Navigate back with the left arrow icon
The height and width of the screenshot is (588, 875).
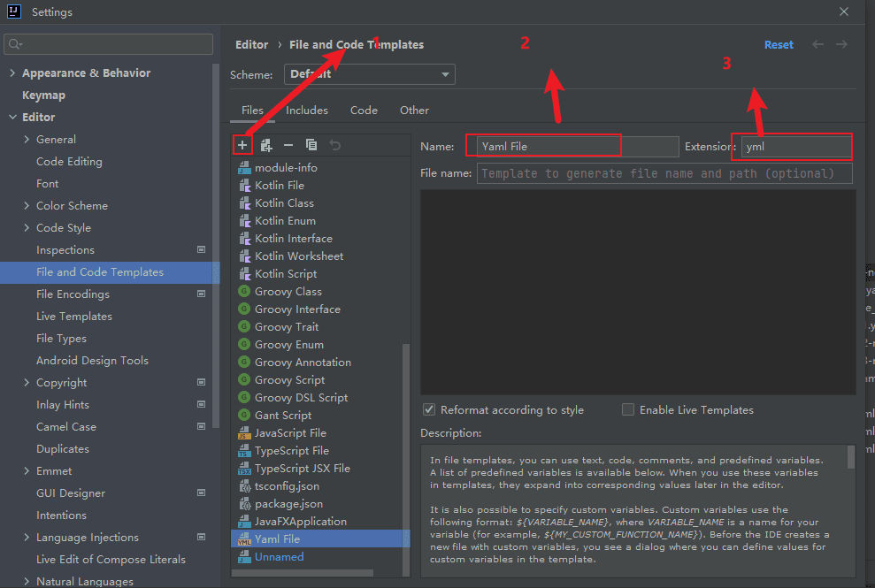point(817,44)
